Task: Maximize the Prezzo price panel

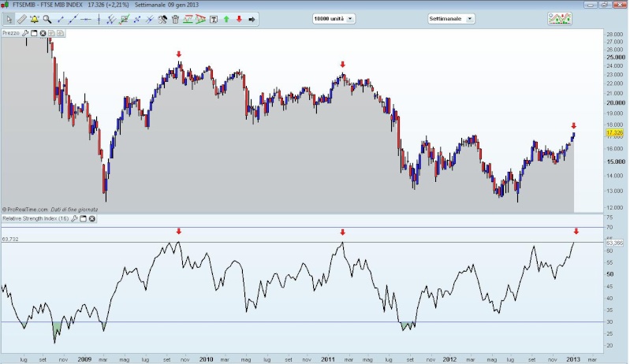Action: (34, 33)
